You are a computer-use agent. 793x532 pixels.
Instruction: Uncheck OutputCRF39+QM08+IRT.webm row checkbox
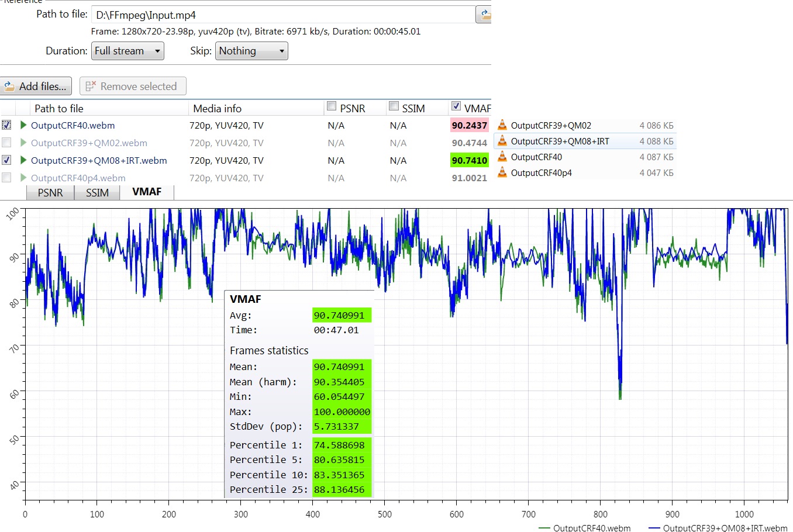pos(6,160)
